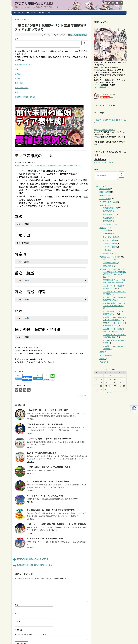Click the Facebook シェアする button
The height and width of the screenshot is (644, 138).
click(x=27, y=380)
